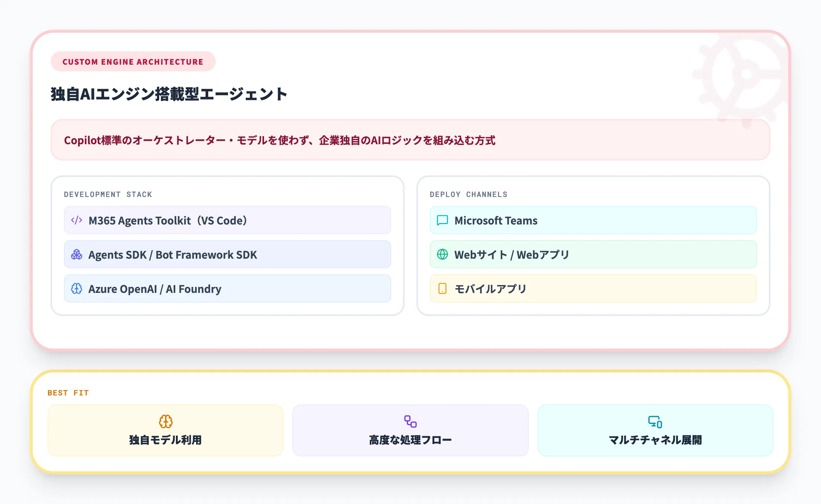Screen dimensions: 821x504
Task: Expand the DEPLOY CHANNELS panel
Action: [469, 194]
